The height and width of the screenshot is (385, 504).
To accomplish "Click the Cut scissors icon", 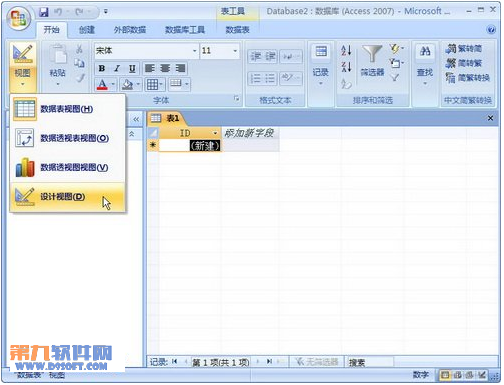I will (x=79, y=49).
